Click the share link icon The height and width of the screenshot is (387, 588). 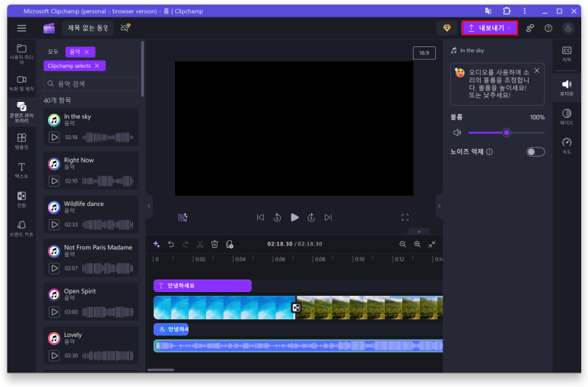(530, 28)
